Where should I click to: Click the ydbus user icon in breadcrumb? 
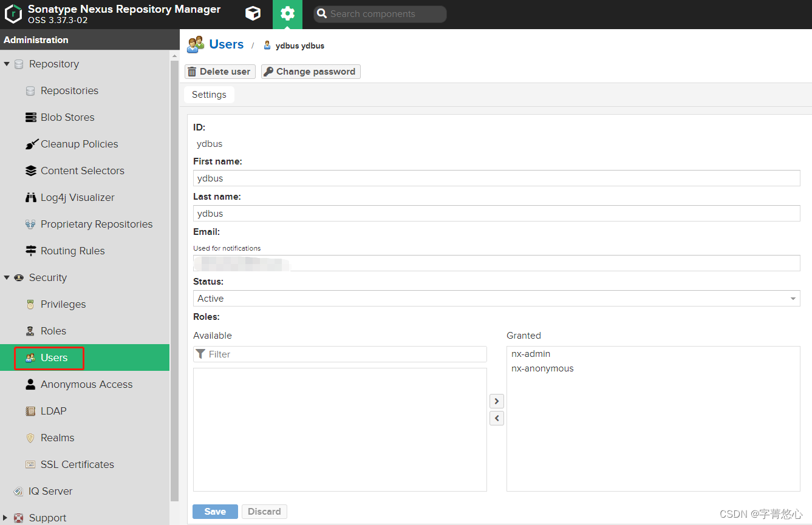[x=267, y=46]
